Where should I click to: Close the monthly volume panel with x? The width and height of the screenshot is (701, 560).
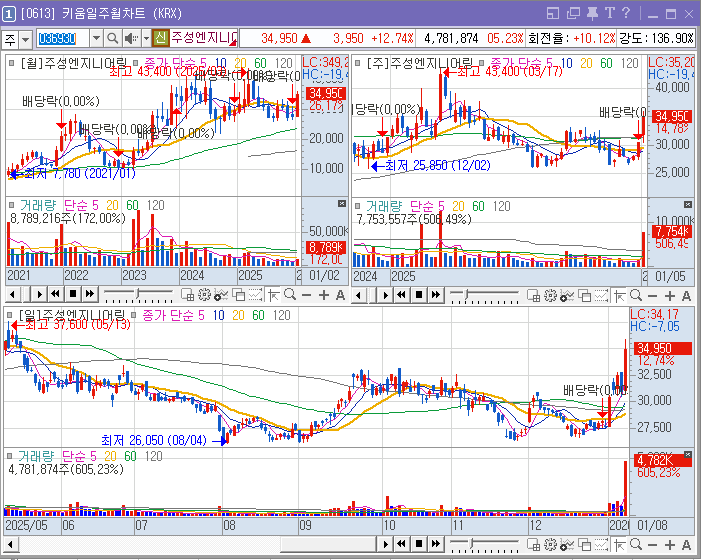point(342,204)
